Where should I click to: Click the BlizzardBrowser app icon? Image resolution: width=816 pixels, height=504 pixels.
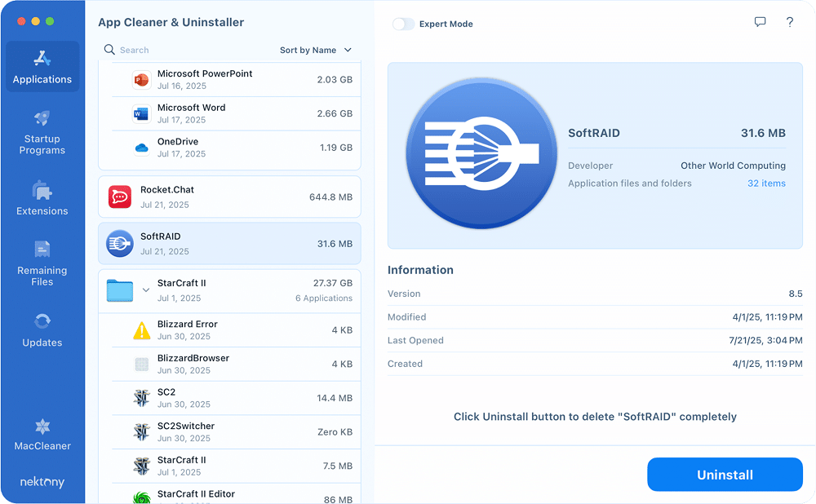click(141, 364)
